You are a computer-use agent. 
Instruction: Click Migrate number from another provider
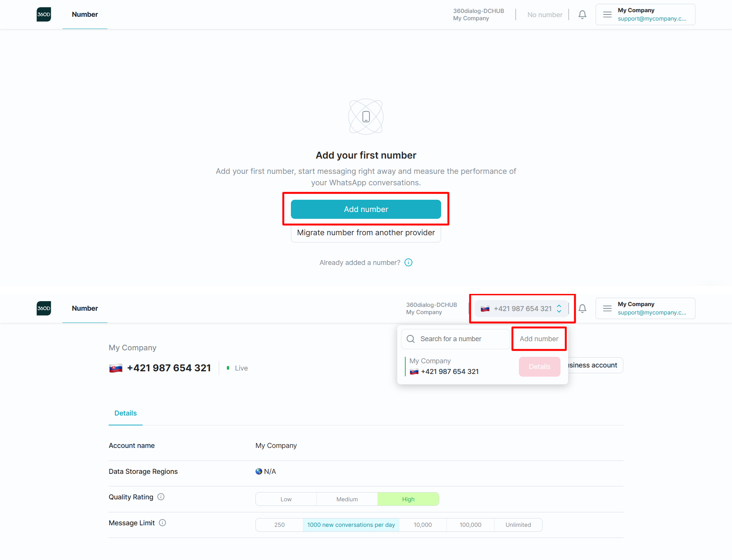(x=366, y=233)
